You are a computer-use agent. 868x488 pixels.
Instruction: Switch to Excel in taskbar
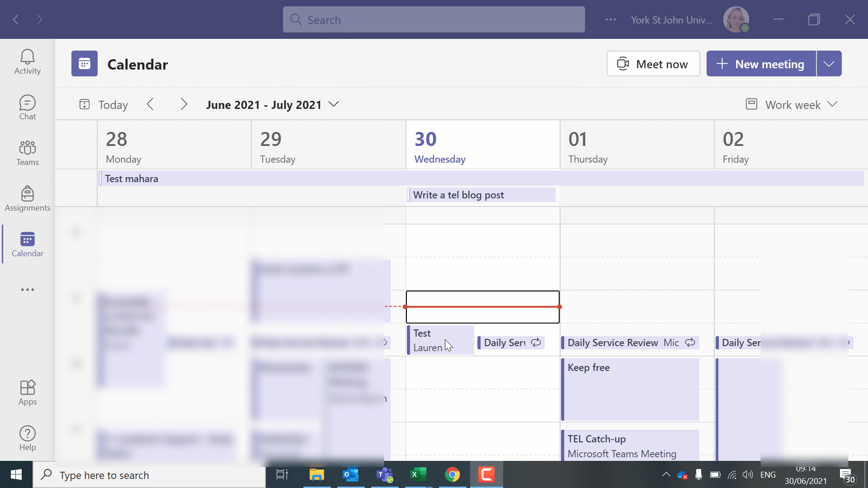point(419,474)
